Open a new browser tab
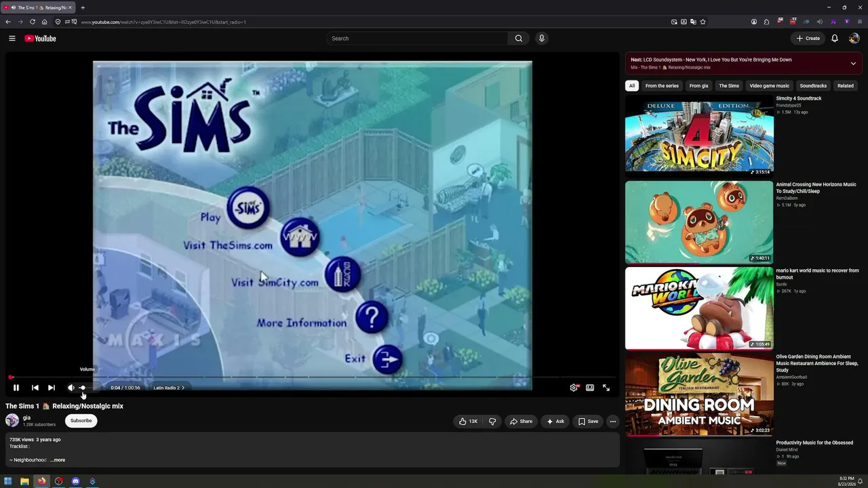 (x=83, y=7)
